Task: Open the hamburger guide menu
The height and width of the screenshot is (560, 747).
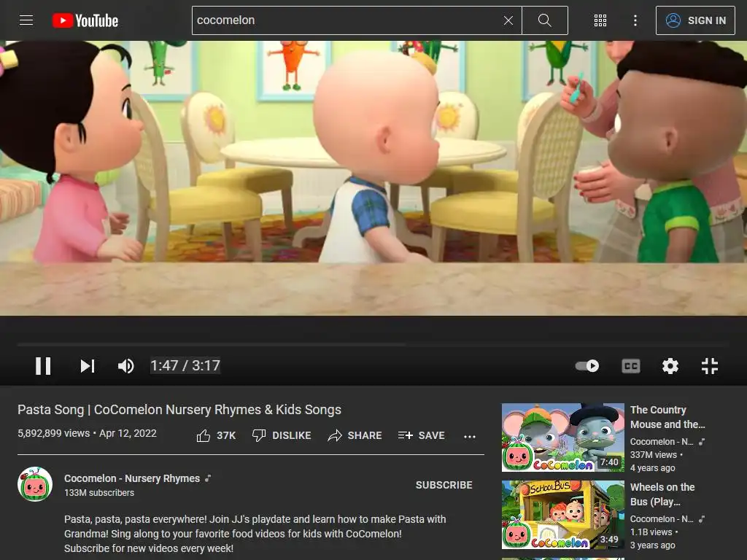Action: pos(26,20)
